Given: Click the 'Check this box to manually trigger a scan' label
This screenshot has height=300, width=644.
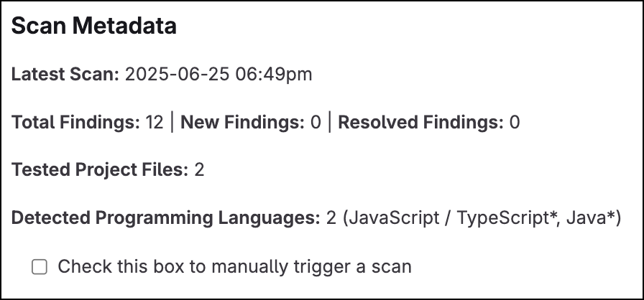Looking at the screenshot, I should (234, 267).
